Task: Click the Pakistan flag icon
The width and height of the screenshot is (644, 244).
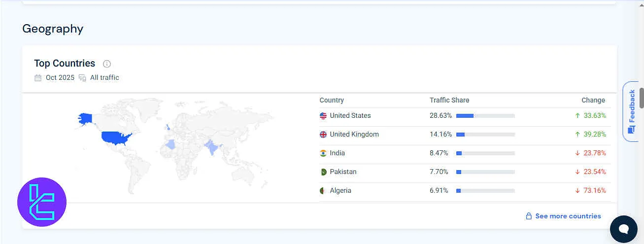Action: 323,172
